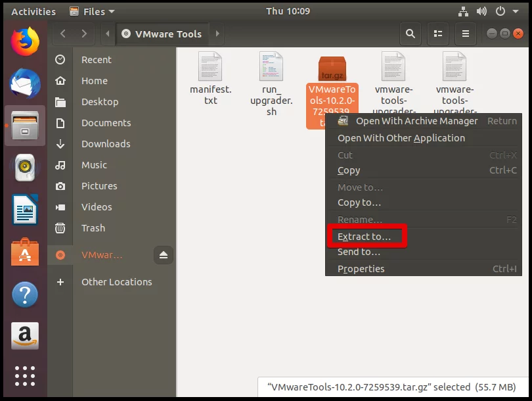Select Copy to… from the context menu
The image size is (532, 401).
(x=424, y=202)
